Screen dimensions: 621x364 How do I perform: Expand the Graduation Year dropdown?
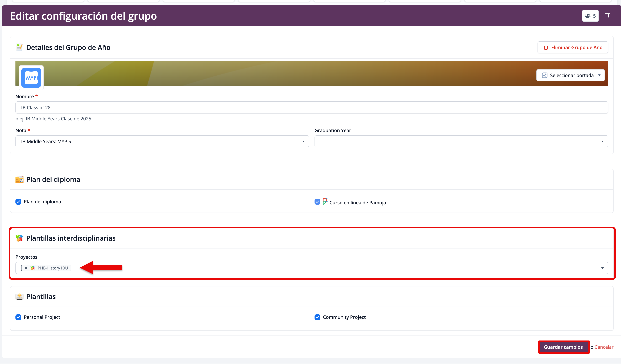click(x=461, y=142)
